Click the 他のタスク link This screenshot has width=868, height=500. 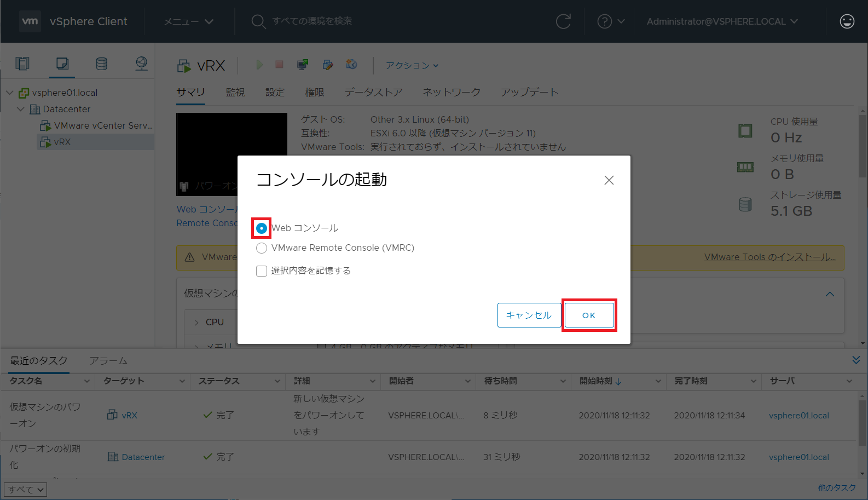837,488
